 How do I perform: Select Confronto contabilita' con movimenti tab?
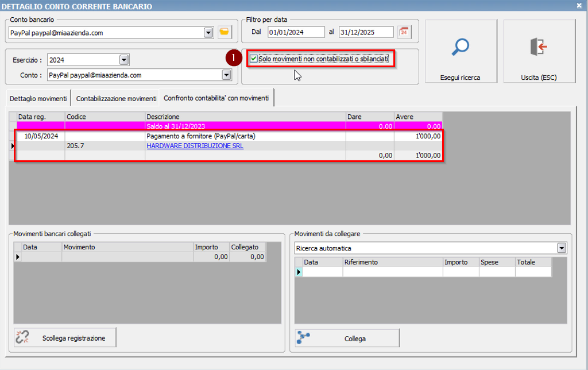coord(216,98)
